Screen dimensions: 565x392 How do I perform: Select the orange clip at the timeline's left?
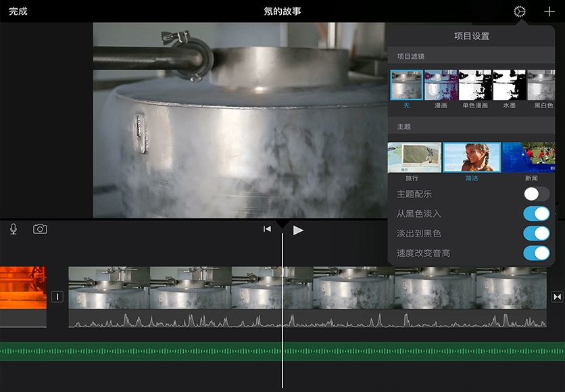(x=23, y=288)
